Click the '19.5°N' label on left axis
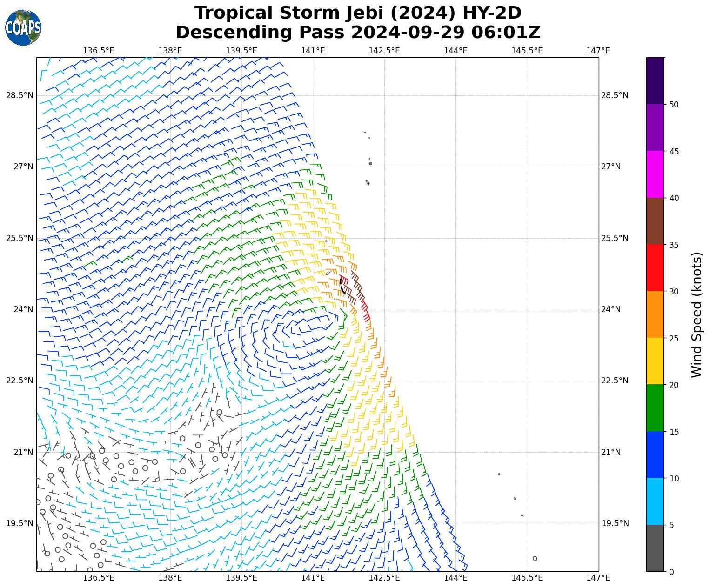 pyautogui.click(x=20, y=523)
